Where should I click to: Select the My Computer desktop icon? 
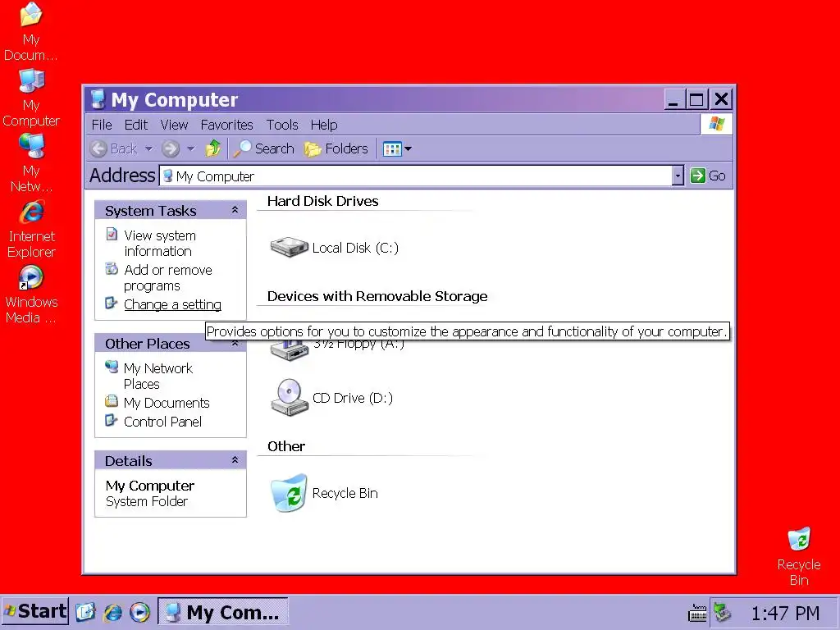(x=31, y=98)
